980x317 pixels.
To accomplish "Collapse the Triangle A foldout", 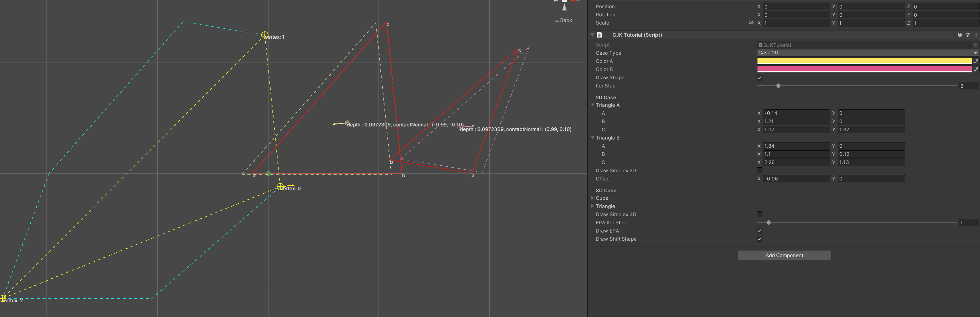I will [593, 105].
